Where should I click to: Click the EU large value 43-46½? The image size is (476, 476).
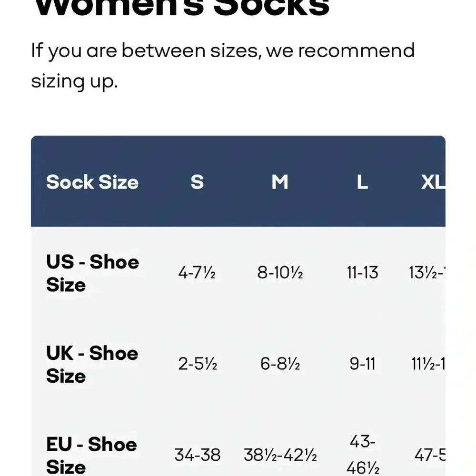click(x=363, y=455)
